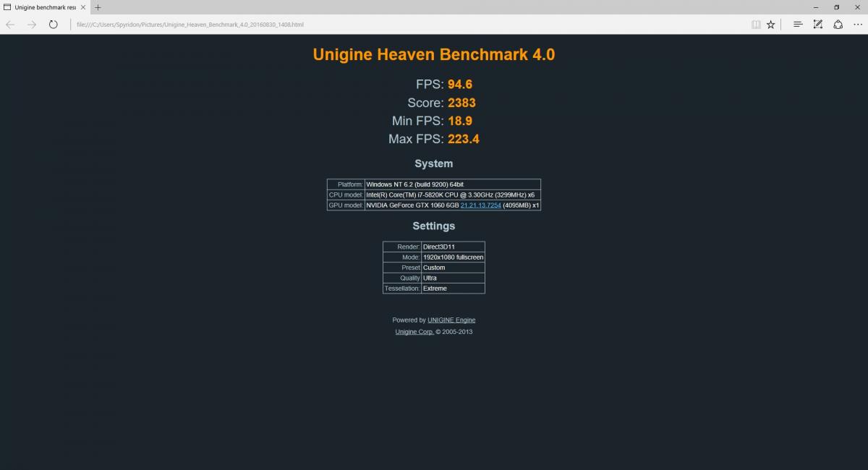The height and width of the screenshot is (470, 868).
Task: Minimize the browser window
Action: [x=815, y=7]
